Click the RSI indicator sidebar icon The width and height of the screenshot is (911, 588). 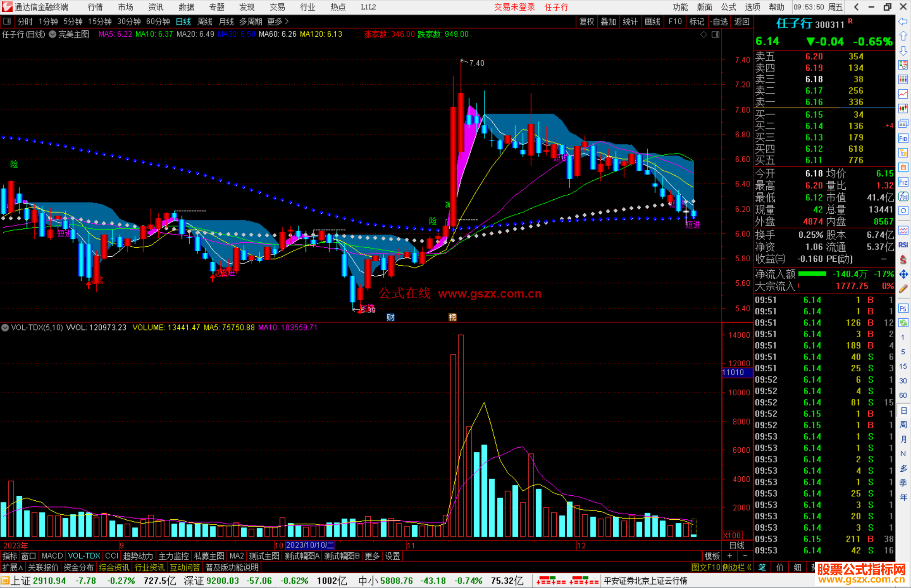pyautogui.click(x=903, y=245)
